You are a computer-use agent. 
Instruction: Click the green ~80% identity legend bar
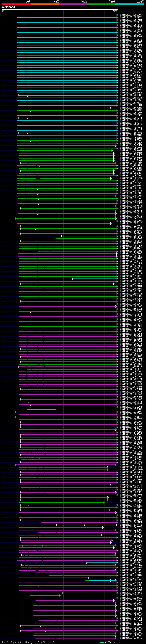point(101,4)
